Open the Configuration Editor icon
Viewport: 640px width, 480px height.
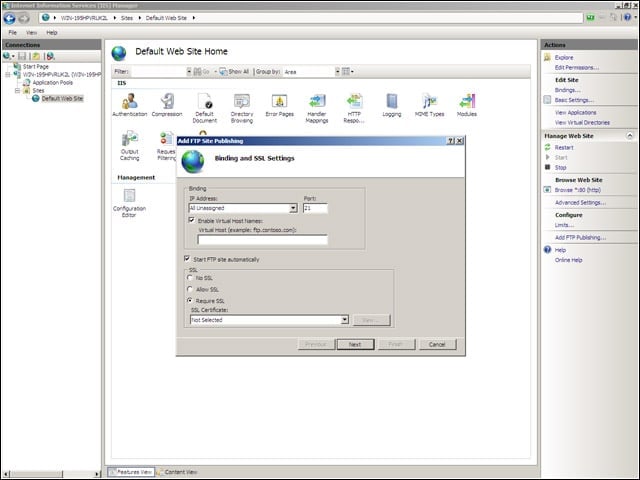coord(129,202)
